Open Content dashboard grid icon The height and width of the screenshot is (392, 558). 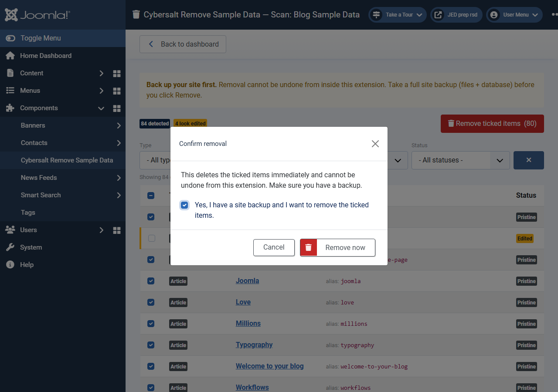(x=117, y=73)
